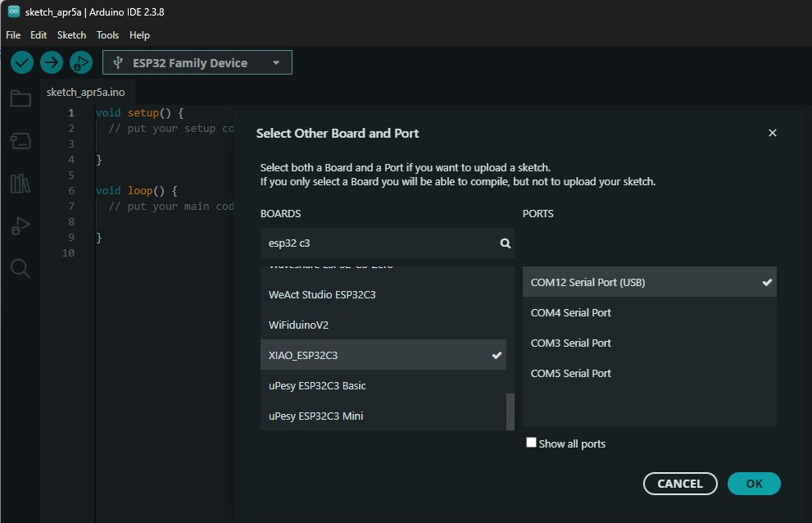Click the magnifier icon in boards search
This screenshot has width=812, height=523.
505,243
